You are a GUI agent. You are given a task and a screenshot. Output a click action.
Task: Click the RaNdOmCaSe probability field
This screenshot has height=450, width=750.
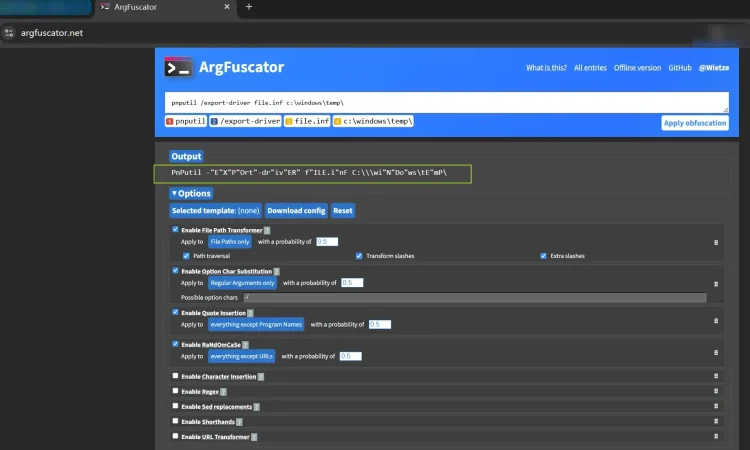351,356
